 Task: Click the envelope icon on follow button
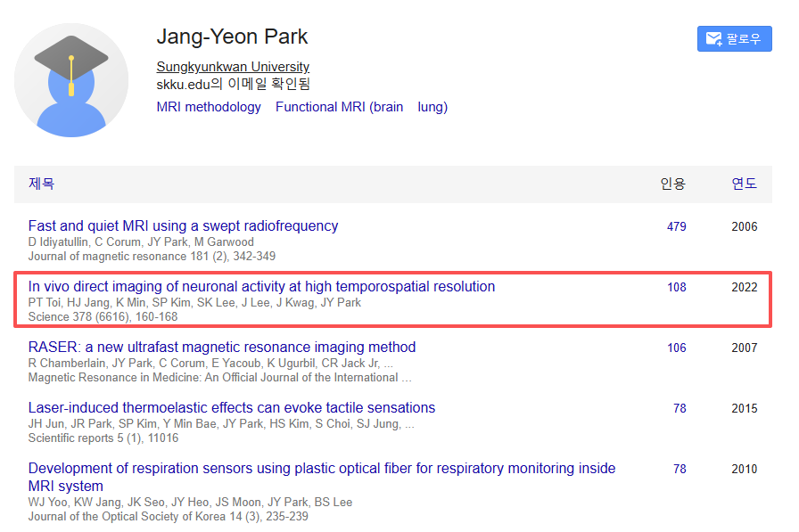click(x=713, y=39)
